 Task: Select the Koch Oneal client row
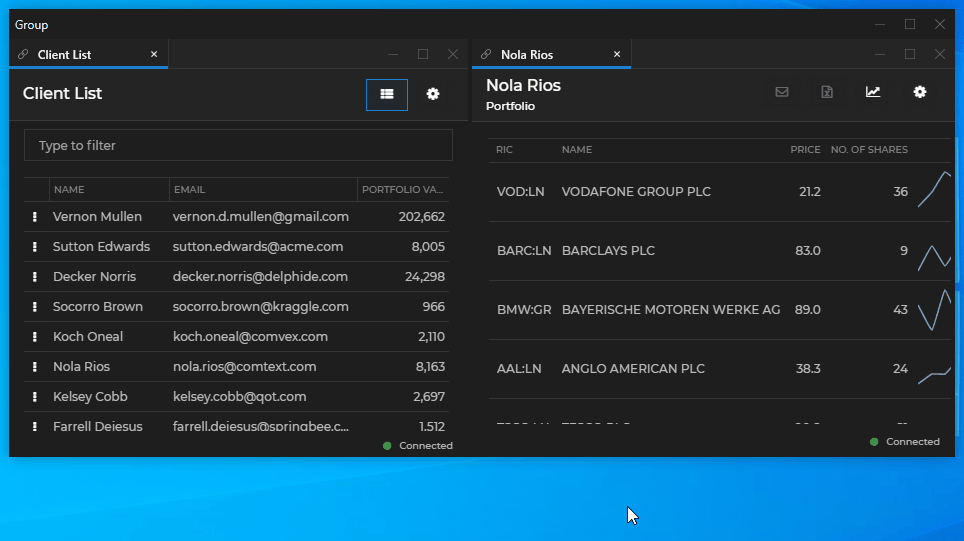click(x=88, y=337)
